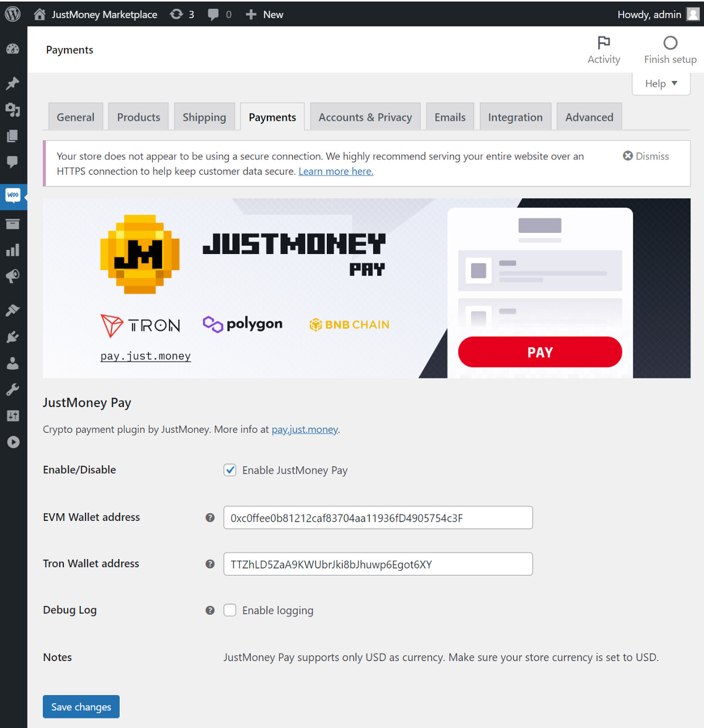Switch to the Integration tab
The width and height of the screenshot is (704, 728).
[515, 117]
